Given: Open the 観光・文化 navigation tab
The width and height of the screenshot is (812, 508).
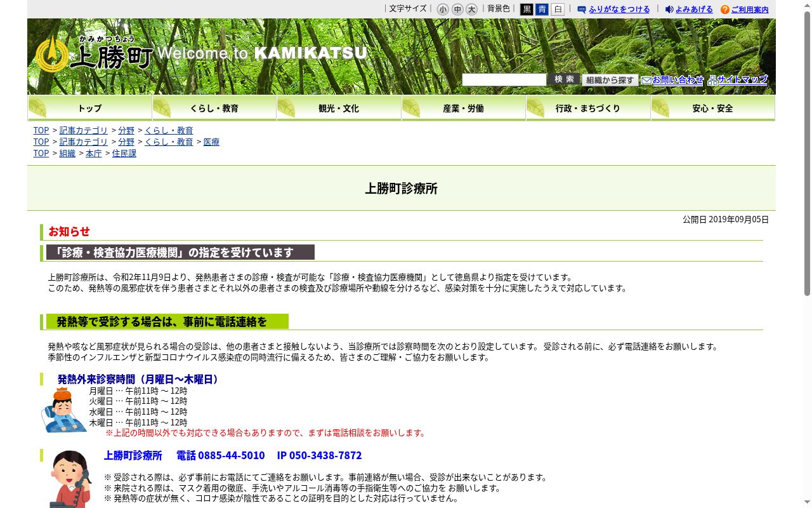Looking at the screenshot, I should (339, 108).
